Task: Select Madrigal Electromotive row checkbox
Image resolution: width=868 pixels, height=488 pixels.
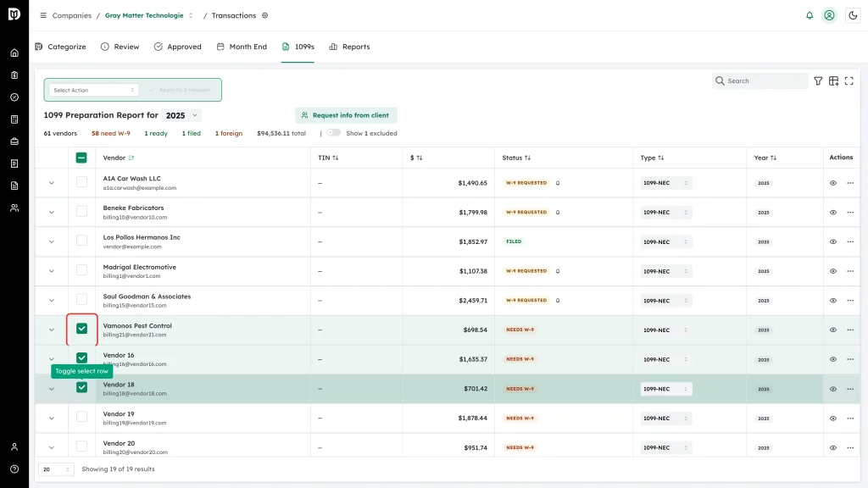Action: (81, 269)
